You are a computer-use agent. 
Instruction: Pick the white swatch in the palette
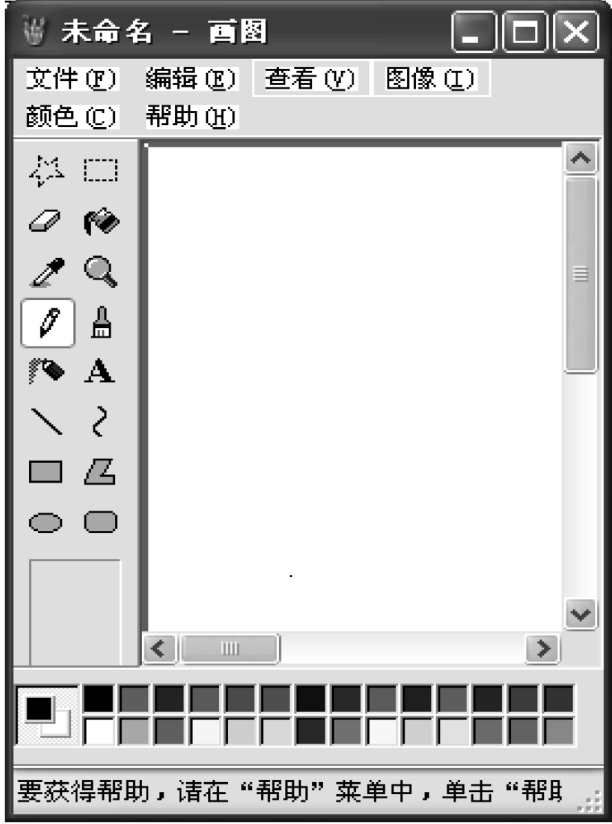point(98,732)
